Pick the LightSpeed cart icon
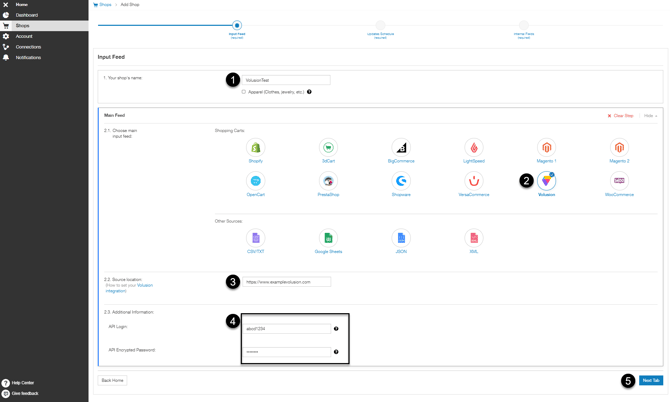 click(x=474, y=148)
